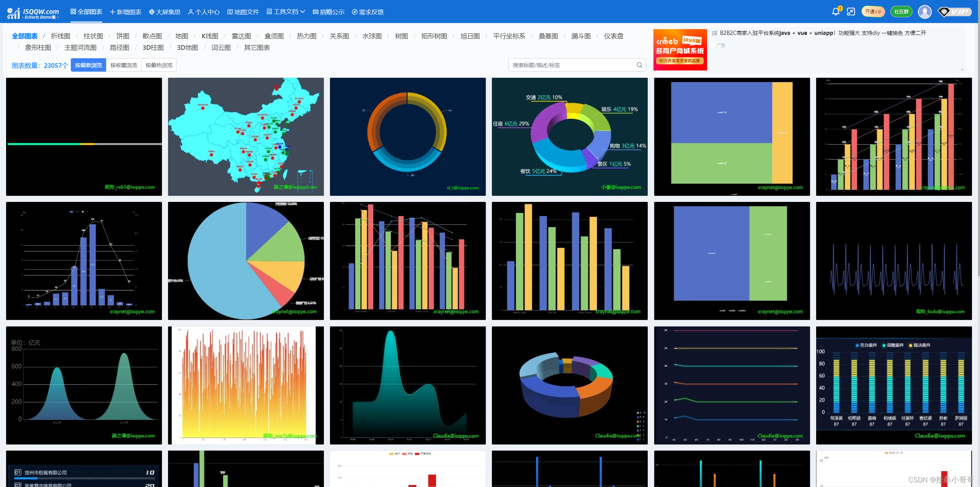The height and width of the screenshot is (487, 980).
Task: Open the 3D ring chart by Claudia
Action: click(x=570, y=385)
